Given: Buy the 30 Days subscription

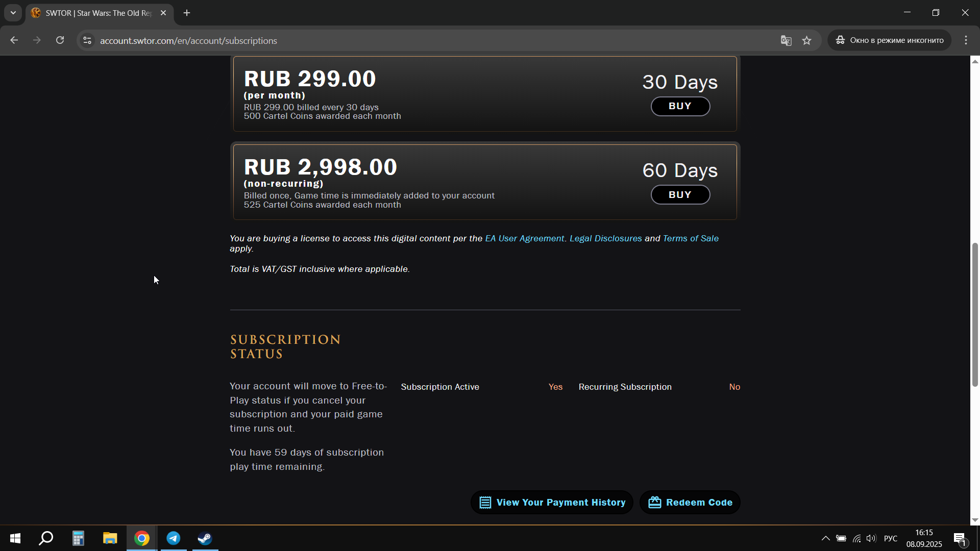Looking at the screenshot, I should pyautogui.click(x=680, y=106).
